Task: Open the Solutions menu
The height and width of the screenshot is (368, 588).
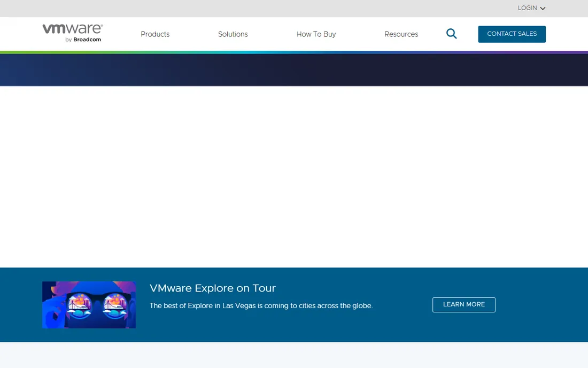Action: click(x=233, y=34)
